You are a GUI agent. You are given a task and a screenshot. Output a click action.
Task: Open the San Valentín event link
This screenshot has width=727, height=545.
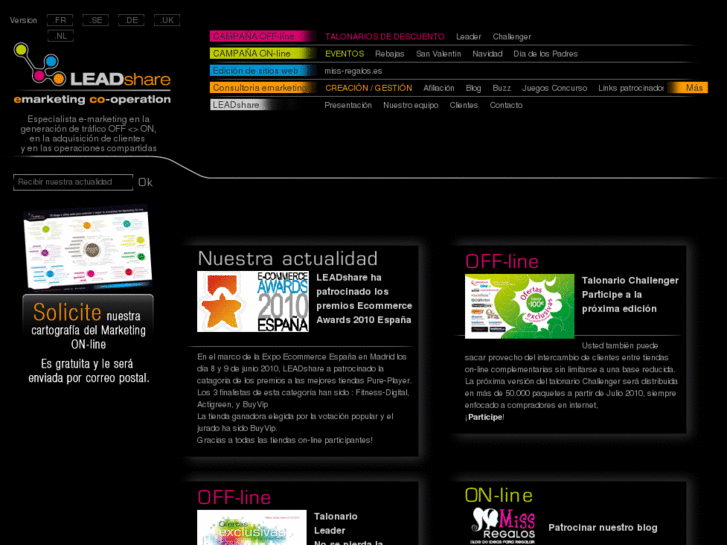(x=438, y=54)
